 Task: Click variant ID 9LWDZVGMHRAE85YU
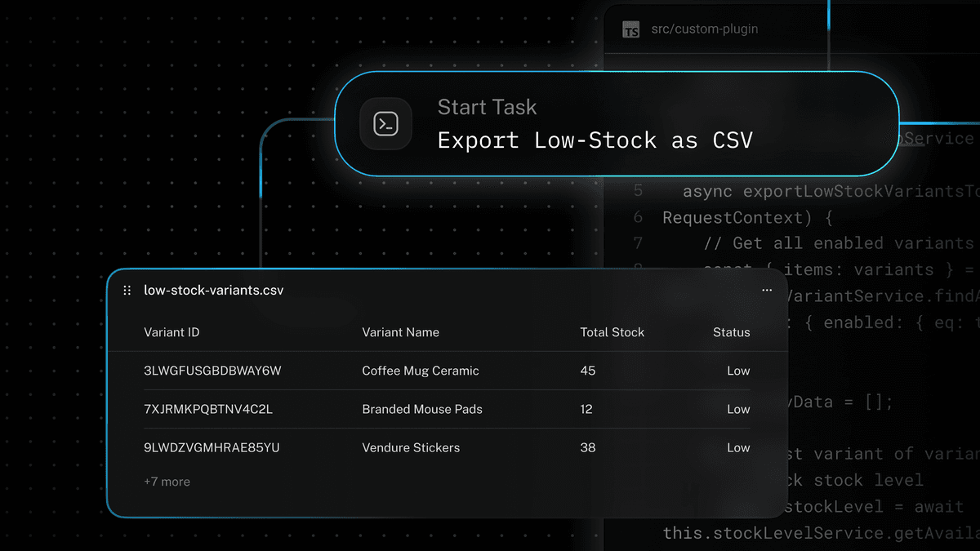point(212,447)
